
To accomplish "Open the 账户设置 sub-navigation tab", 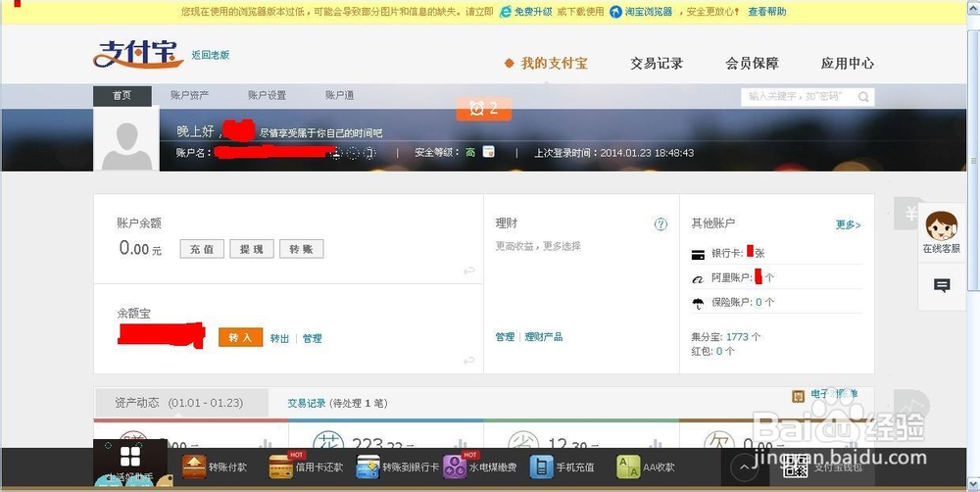I will point(267,96).
